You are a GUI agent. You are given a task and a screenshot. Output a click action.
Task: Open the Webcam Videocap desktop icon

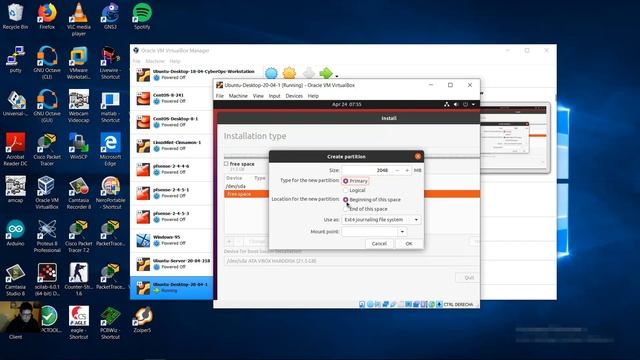pos(79,106)
